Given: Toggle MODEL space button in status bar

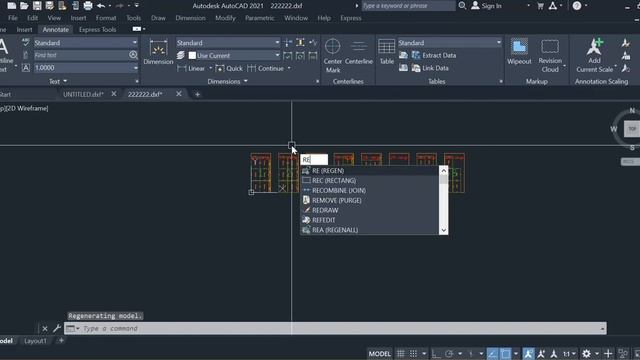Looking at the screenshot, I should tap(380, 354).
